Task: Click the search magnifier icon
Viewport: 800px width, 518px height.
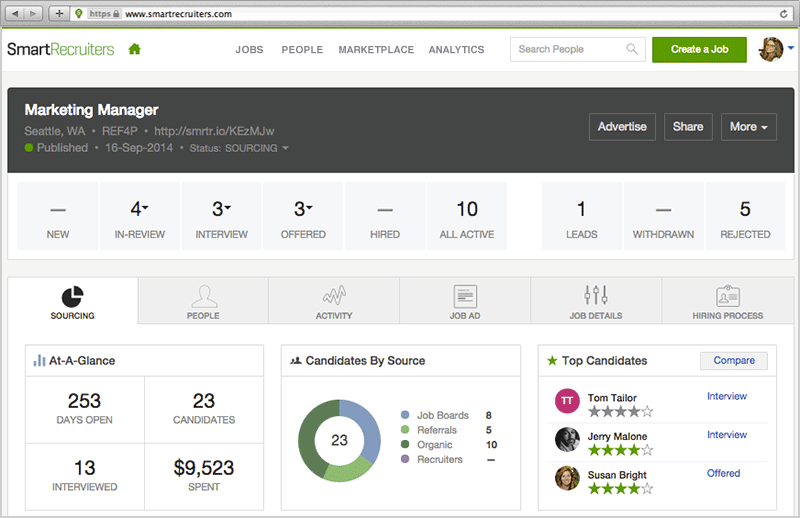Action: click(632, 49)
